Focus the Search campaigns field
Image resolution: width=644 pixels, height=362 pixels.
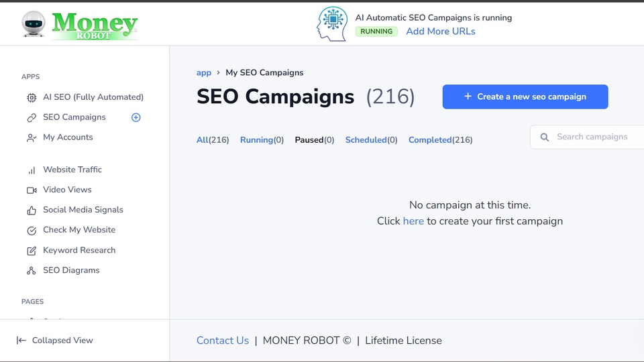tap(588, 137)
